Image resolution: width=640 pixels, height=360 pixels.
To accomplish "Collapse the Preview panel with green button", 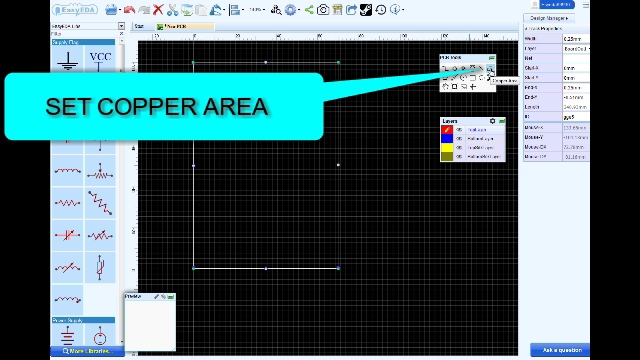I will 171,297.
